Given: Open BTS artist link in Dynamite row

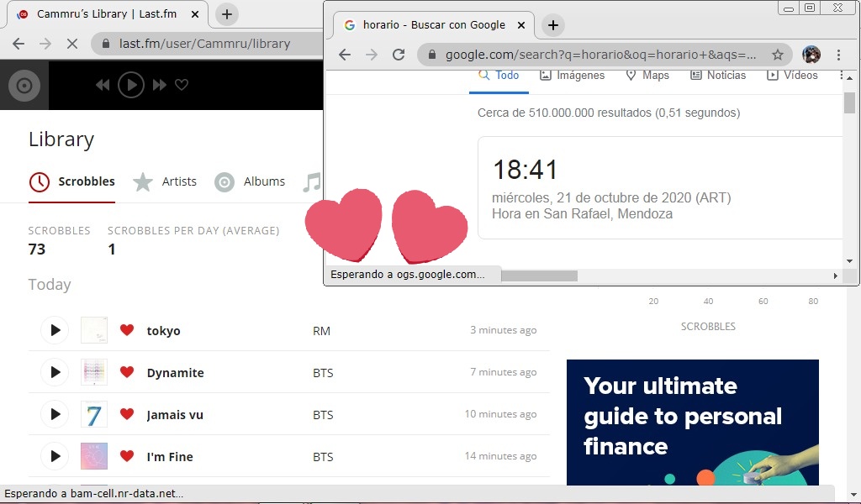Looking at the screenshot, I should click(x=323, y=373).
